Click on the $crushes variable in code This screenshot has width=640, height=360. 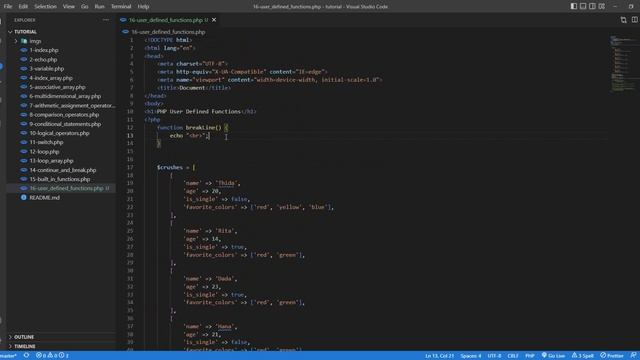tap(170, 167)
